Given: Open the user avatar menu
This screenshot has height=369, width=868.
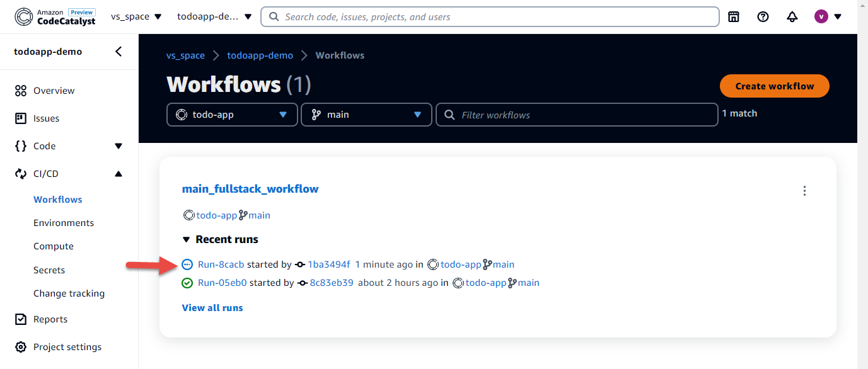Looking at the screenshot, I should (x=821, y=17).
